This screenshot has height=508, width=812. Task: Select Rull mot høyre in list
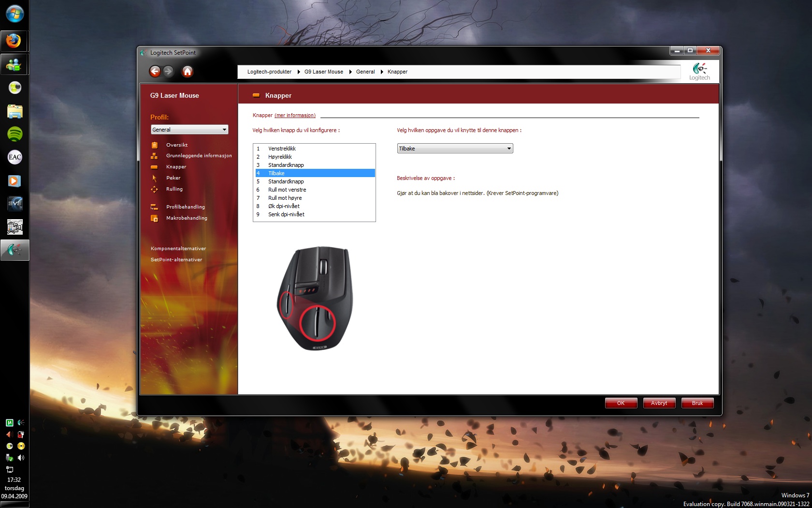tap(315, 198)
